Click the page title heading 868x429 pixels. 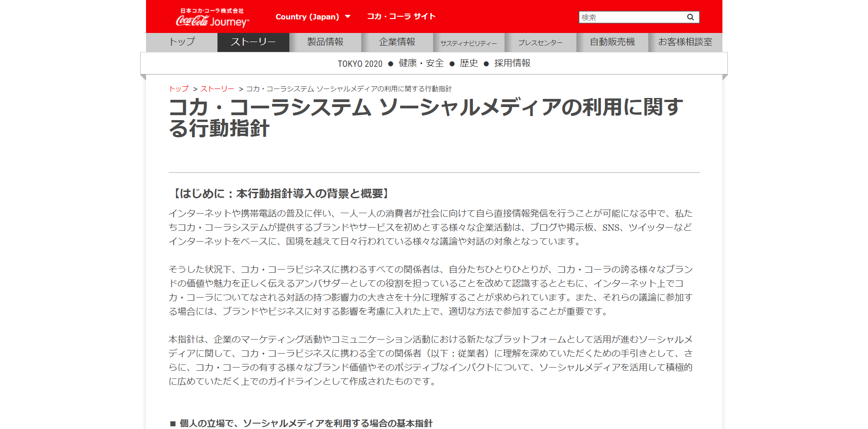(x=426, y=117)
